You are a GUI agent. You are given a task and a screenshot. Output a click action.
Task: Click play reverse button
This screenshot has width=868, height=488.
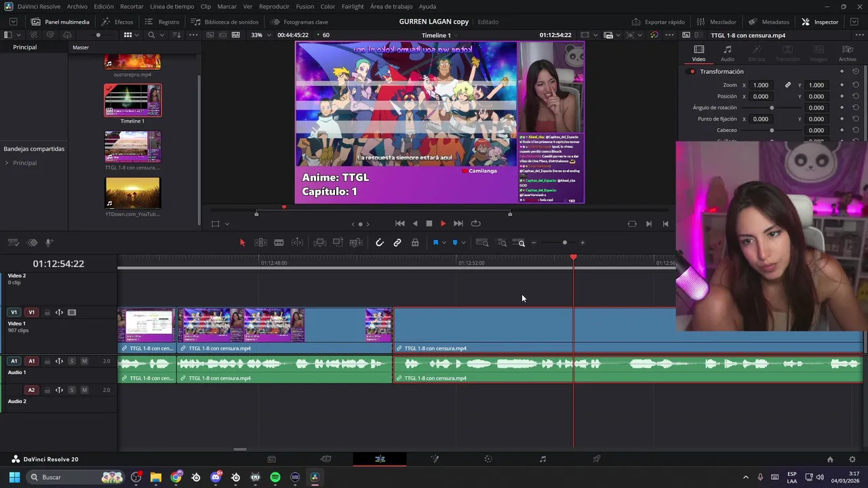click(x=414, y=224)
